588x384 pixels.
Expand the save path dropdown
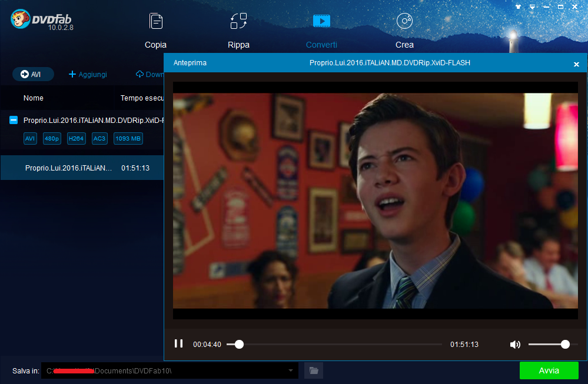[291, 370]
